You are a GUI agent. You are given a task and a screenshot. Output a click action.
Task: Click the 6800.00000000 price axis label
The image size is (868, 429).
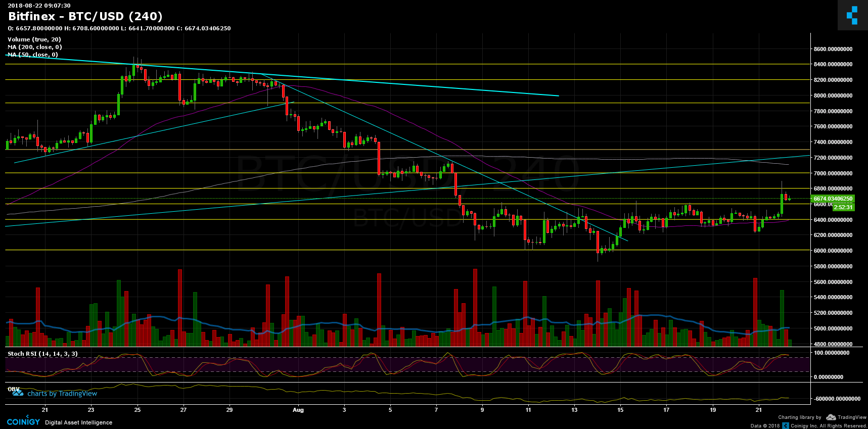point(833,188)
